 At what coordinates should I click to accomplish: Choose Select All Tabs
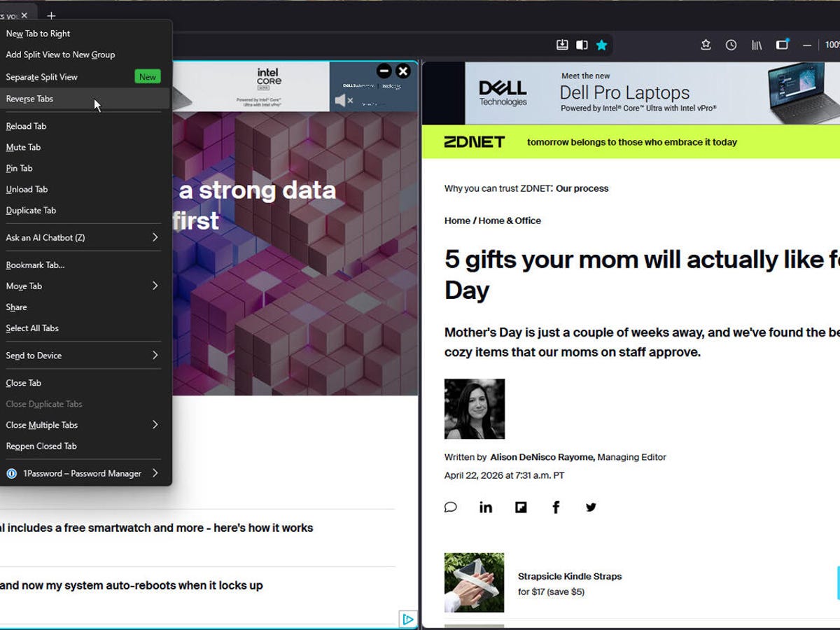click(85, 328)
